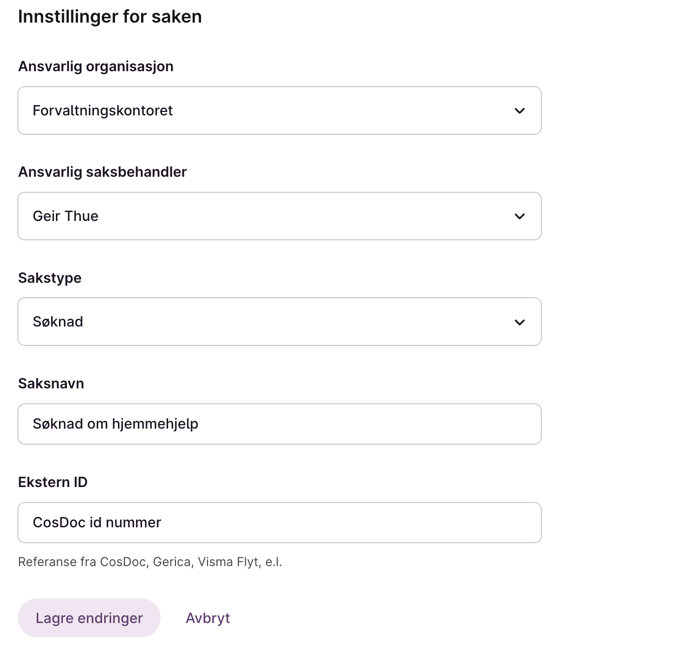Viewport: 688px width, 652px height.
Task: Click the Saksnavn label text
Action: pos(51,383)
